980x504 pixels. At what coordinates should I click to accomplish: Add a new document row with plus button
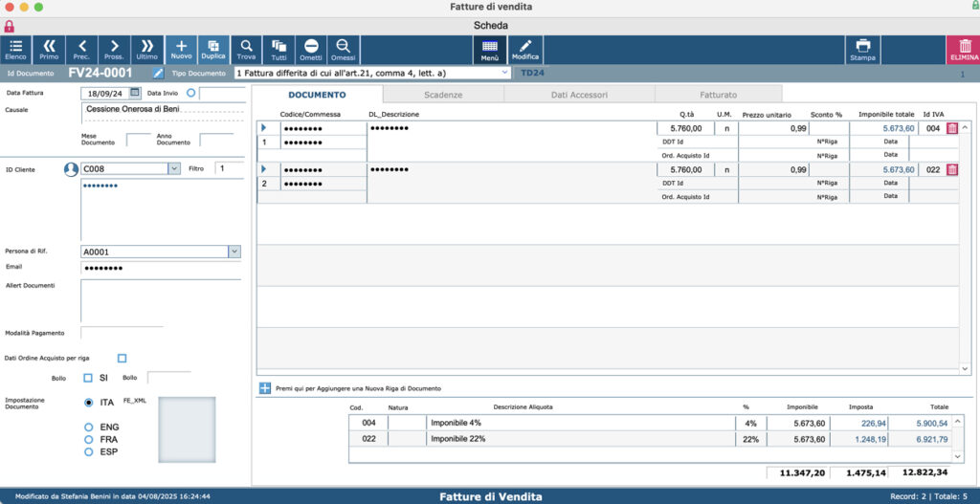tap(265, 388)
